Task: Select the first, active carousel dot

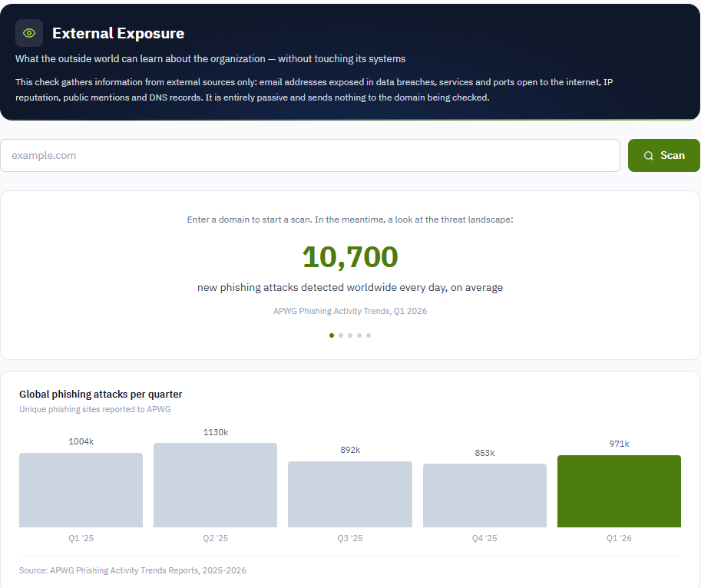Action: (332, 335)
